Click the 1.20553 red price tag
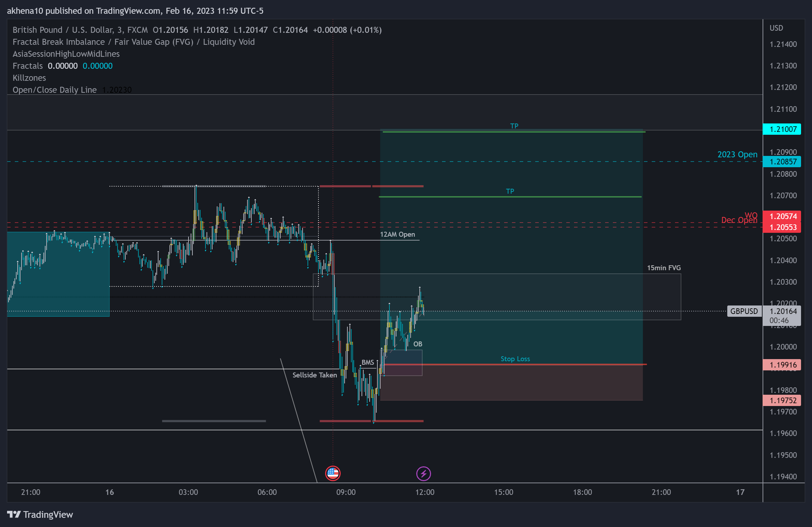Image resolution: width=812 pixels, height=527 pixels. tap(782, 227)
